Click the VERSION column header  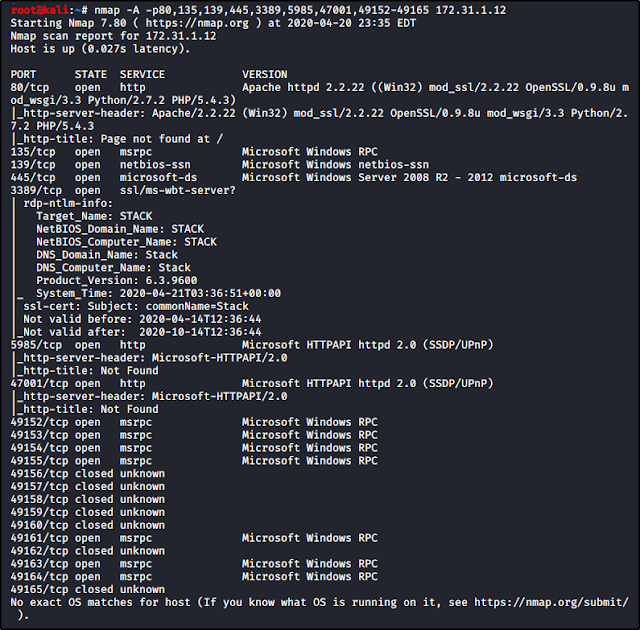coord(264,74)
